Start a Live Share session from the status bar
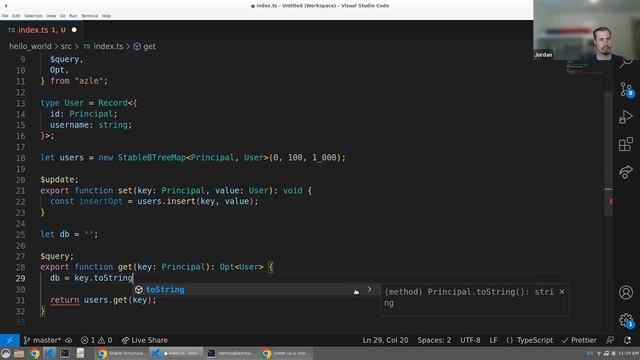The width and height of the screenshot is (640, 360). click(144, 340)
